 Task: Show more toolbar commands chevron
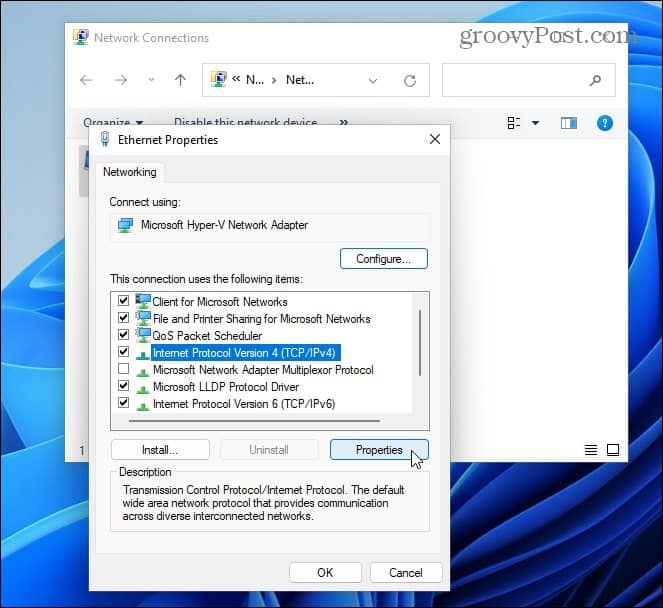pos(344,123)
